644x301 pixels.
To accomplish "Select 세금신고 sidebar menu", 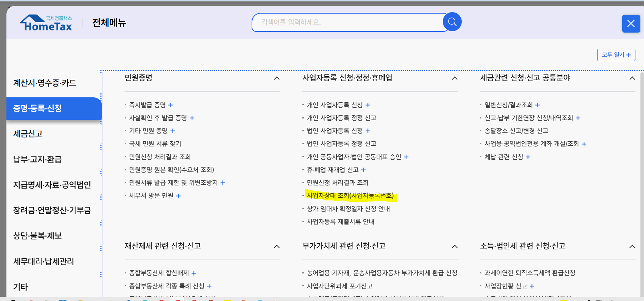I will tap(28, 133).
